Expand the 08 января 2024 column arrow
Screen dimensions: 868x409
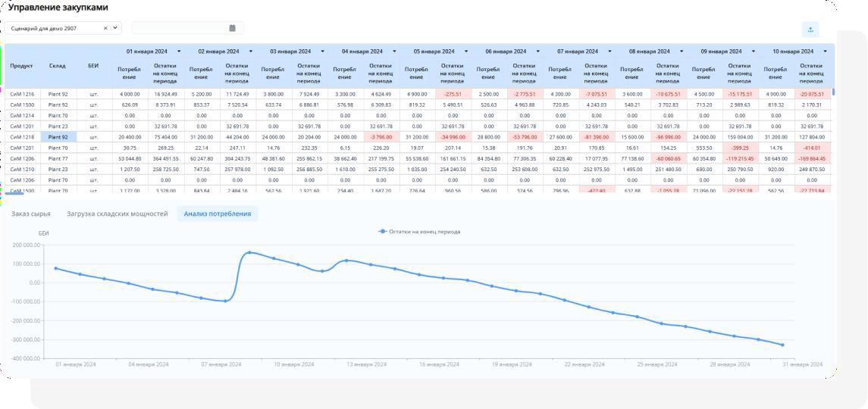coord(682,51)
